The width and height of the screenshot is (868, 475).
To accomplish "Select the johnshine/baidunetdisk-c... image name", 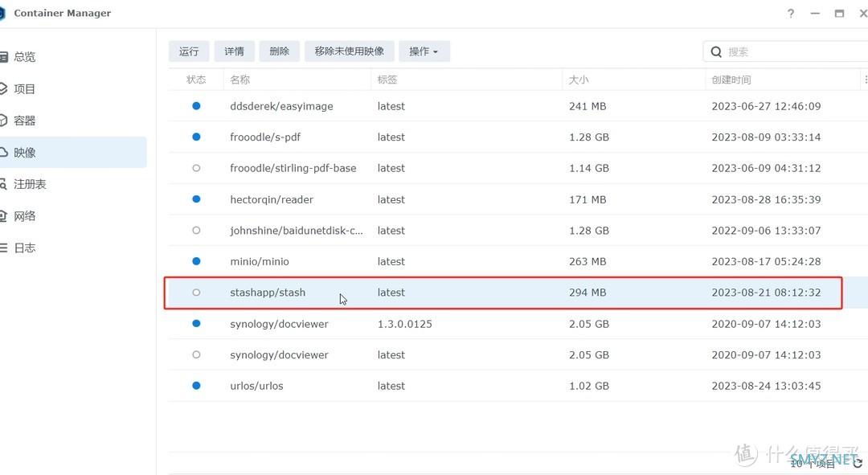I will [296, 231].
